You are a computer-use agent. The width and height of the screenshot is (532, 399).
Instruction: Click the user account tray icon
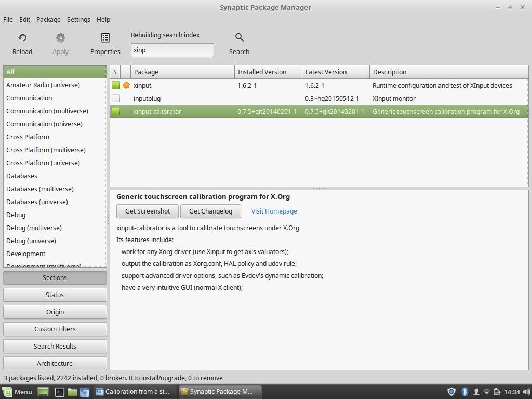point(476,392)
